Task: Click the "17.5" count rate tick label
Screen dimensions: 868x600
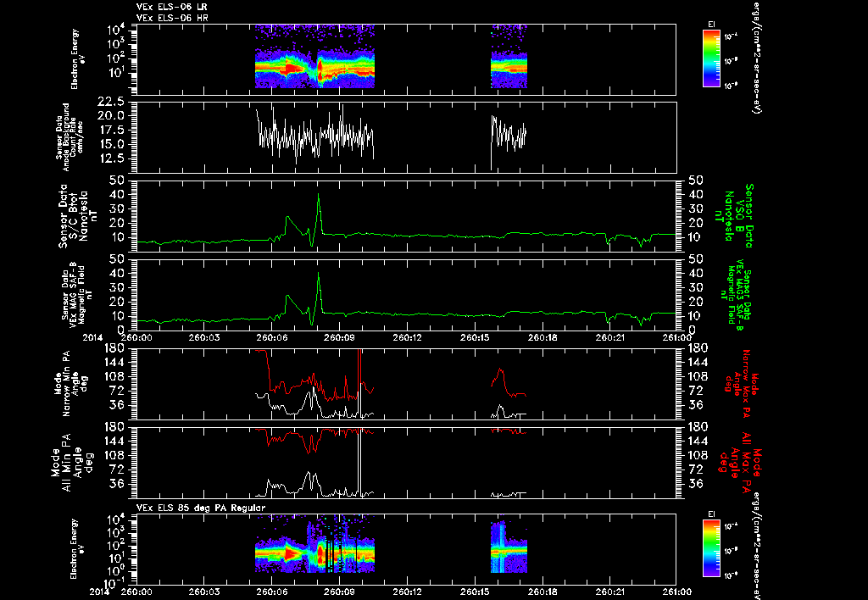Action: pyautogui.click(x=113, y=130)
